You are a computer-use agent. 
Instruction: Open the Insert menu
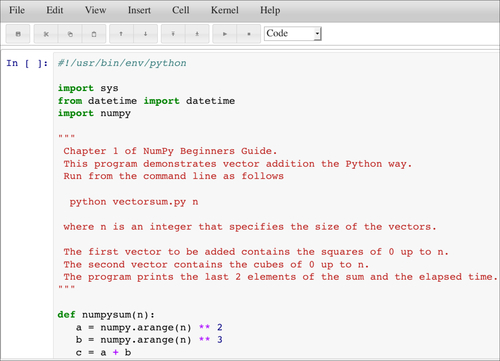click(139, 10)
